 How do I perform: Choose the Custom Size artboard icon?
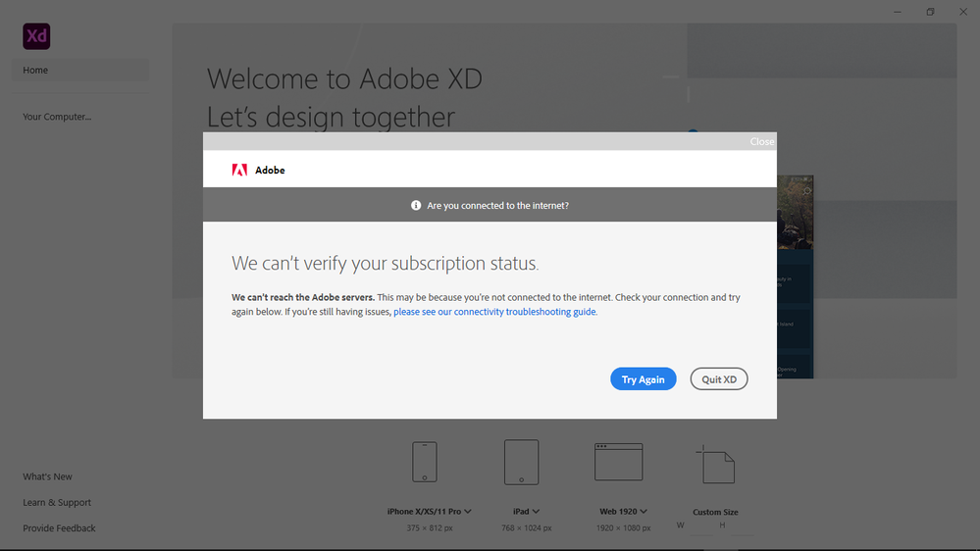715,466
